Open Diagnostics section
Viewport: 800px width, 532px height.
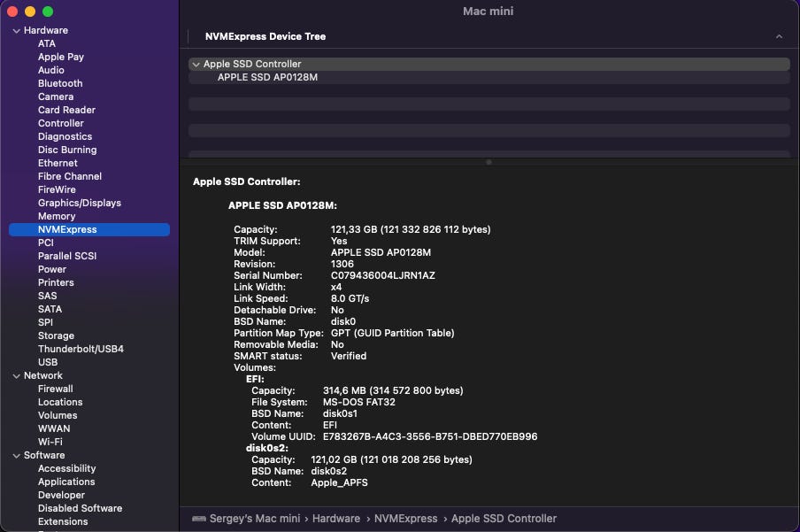point(65,137)
